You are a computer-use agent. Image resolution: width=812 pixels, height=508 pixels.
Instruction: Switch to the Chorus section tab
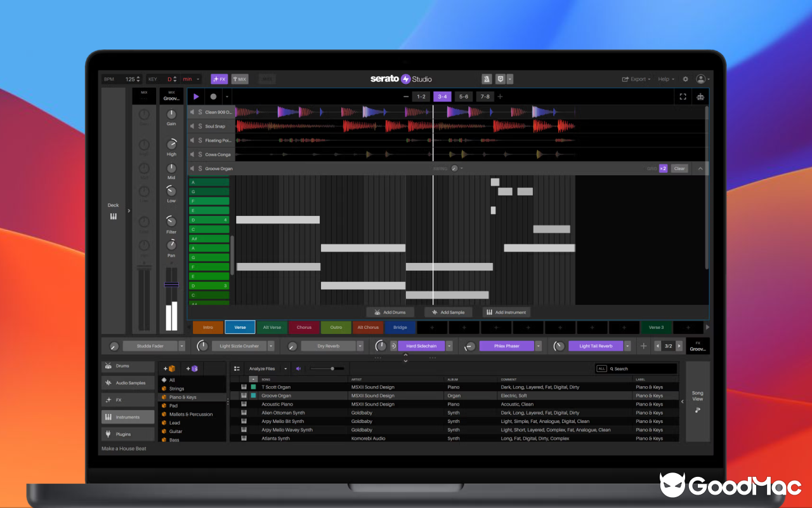click(x=304, y=327)
